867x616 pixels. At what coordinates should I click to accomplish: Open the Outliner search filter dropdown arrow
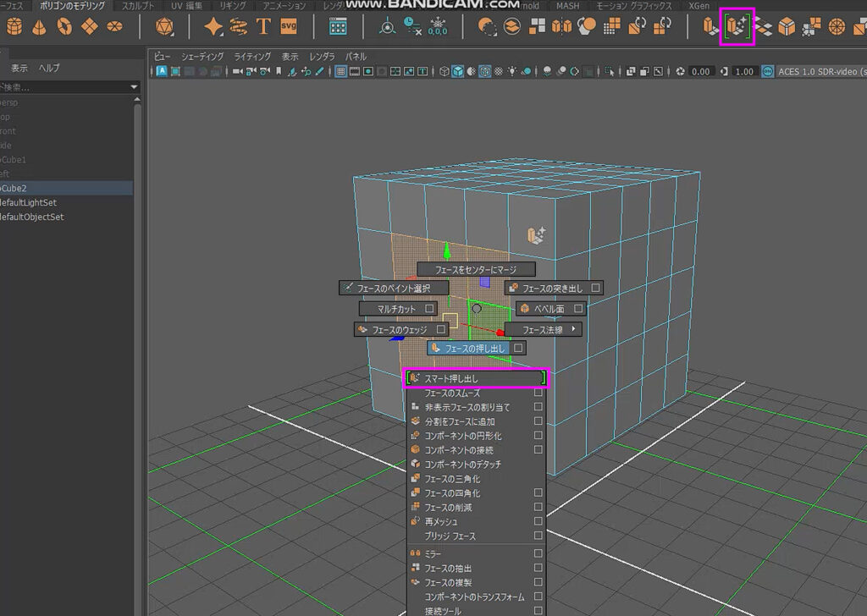tap(134, 87)
